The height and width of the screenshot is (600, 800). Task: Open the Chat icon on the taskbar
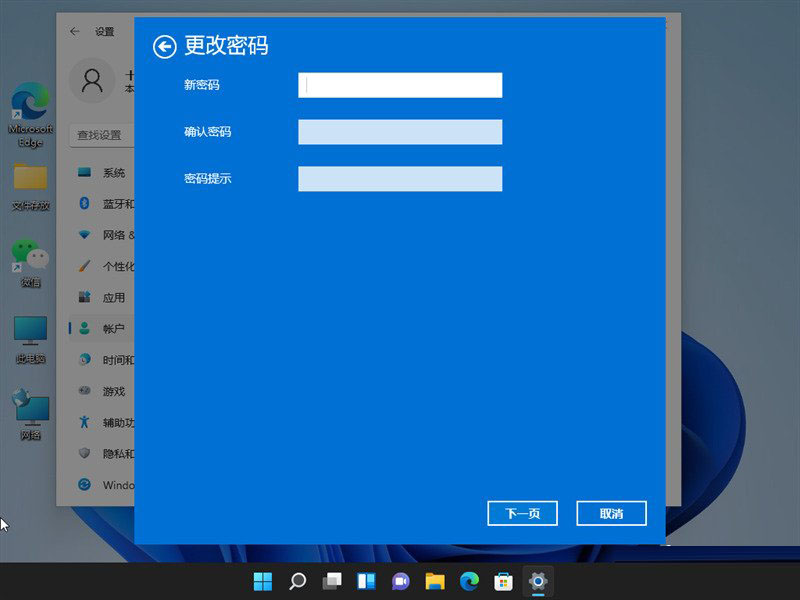click(401, 581)
